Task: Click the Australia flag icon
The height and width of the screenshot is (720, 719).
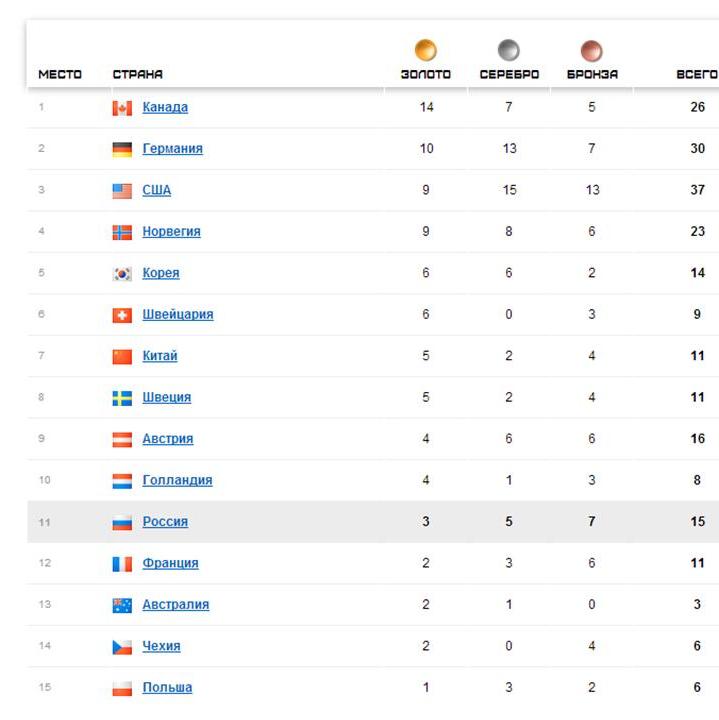Action: click(122, 605)
